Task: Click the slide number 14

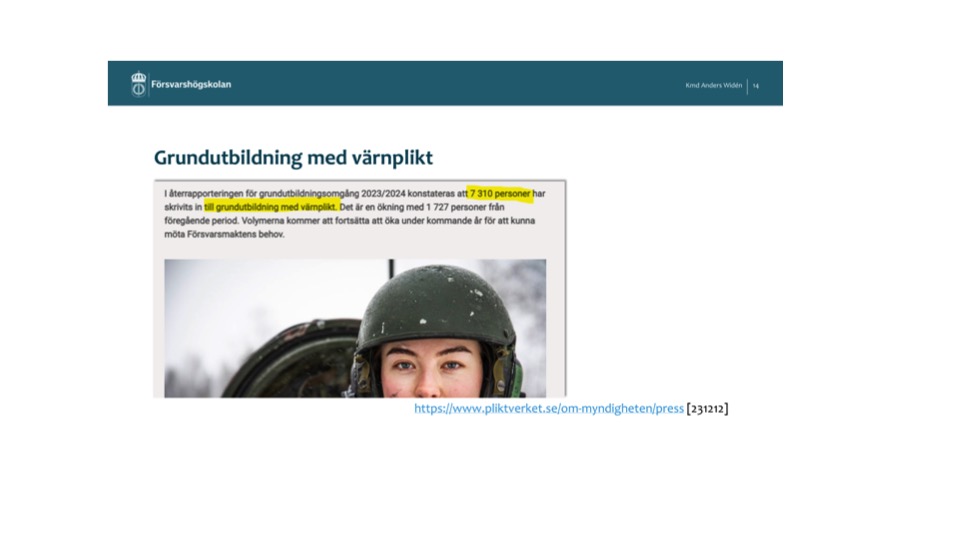Action: [756, 86]
